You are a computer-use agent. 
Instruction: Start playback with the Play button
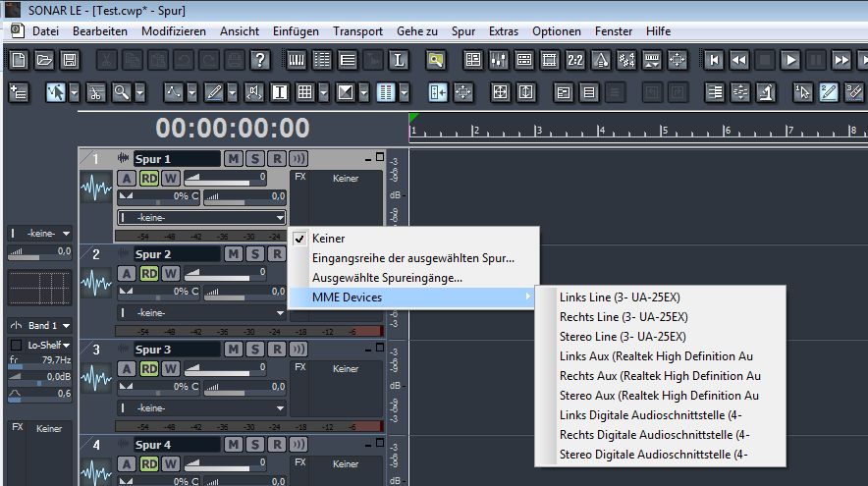coord(790,60)
